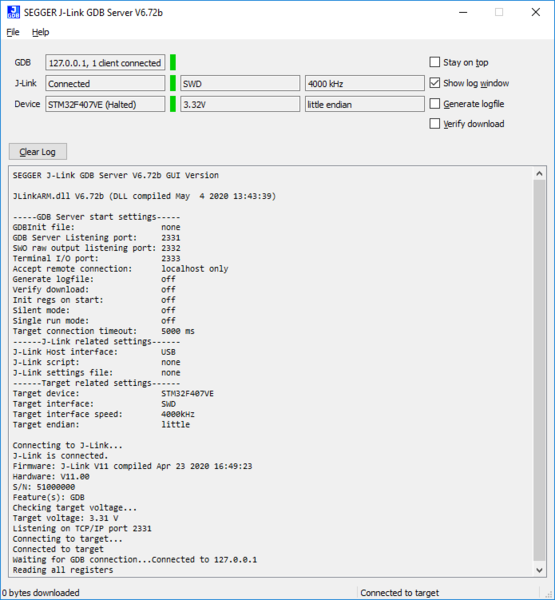The width and height of the screenshot is (555, 600).
Task: Click the SWD interface field
Action: pos(240,83)
